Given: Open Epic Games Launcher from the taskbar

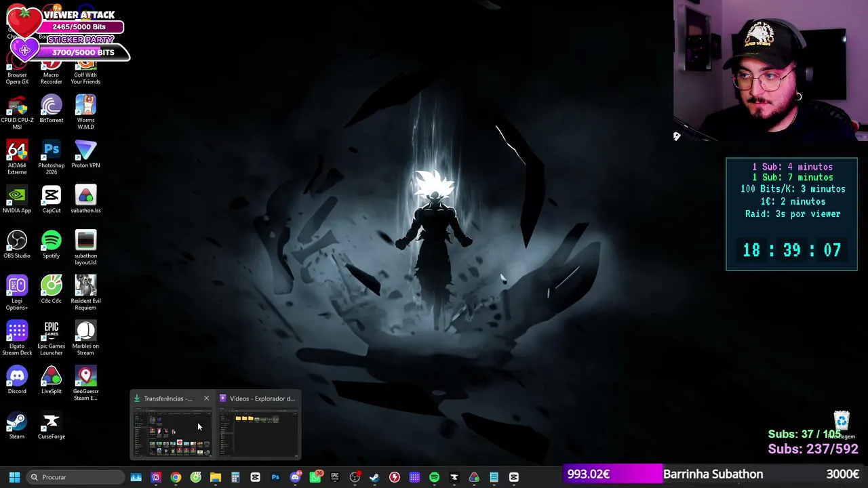Looking at the screenshot, I should [335, 477].
